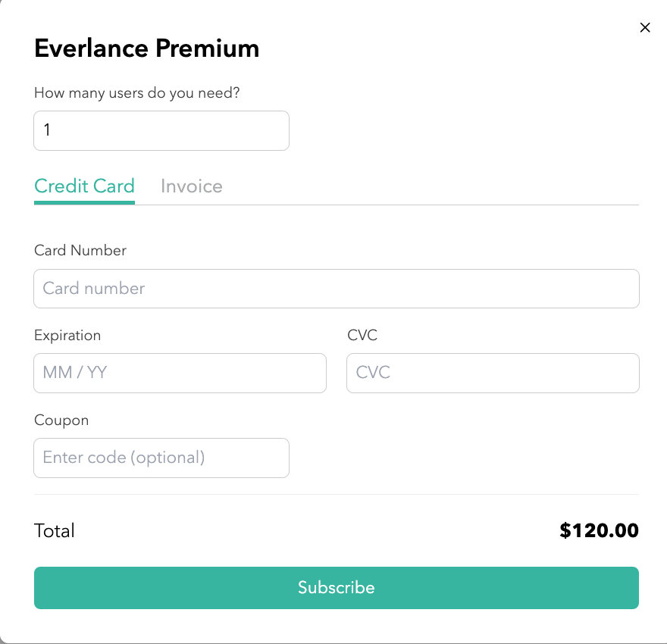
Task: Click the $120.00 total amount
Action: click(x=599, y=530)
